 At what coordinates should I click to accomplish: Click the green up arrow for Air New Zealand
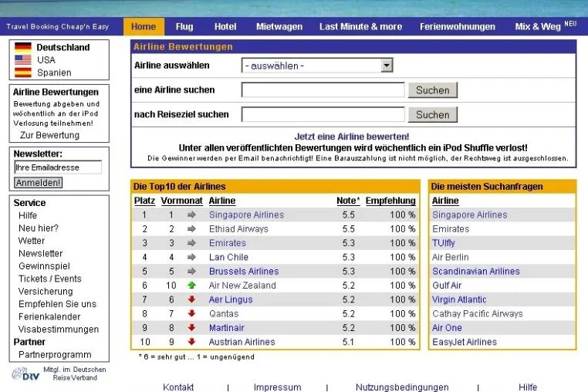191,286
